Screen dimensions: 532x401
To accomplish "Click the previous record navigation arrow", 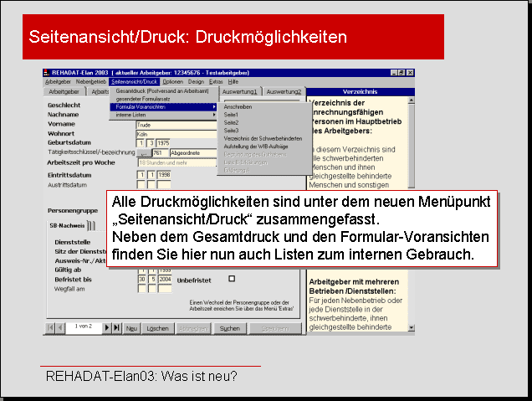I will 59,328.
